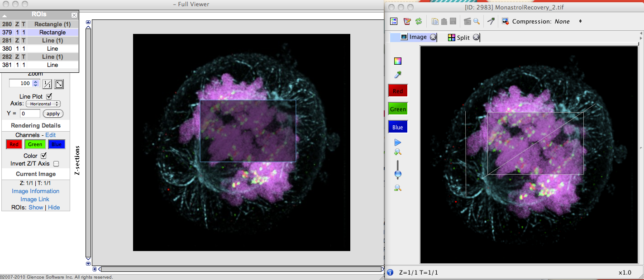Click the save image as icon
Viewport: 644px width, 280px height.
point(506,21)
